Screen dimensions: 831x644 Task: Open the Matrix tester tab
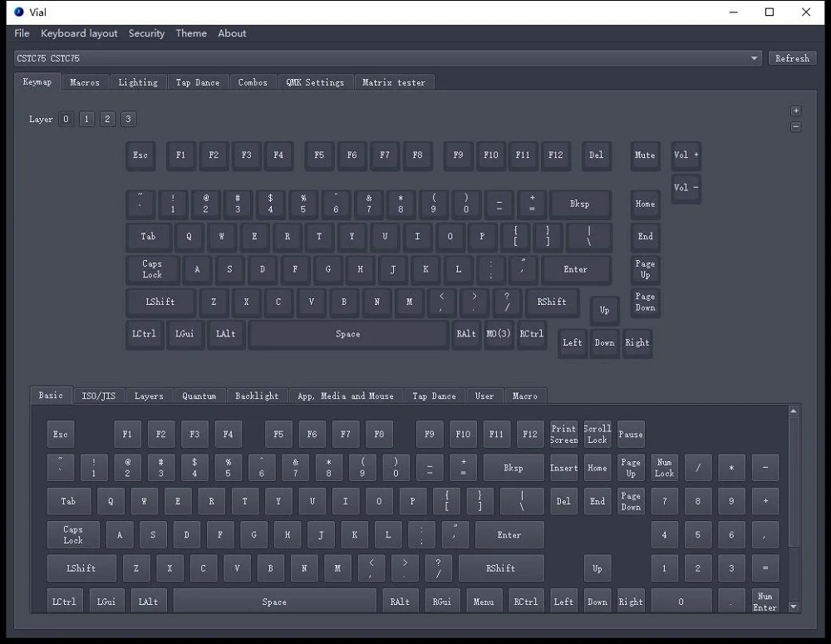coord(393,82)
